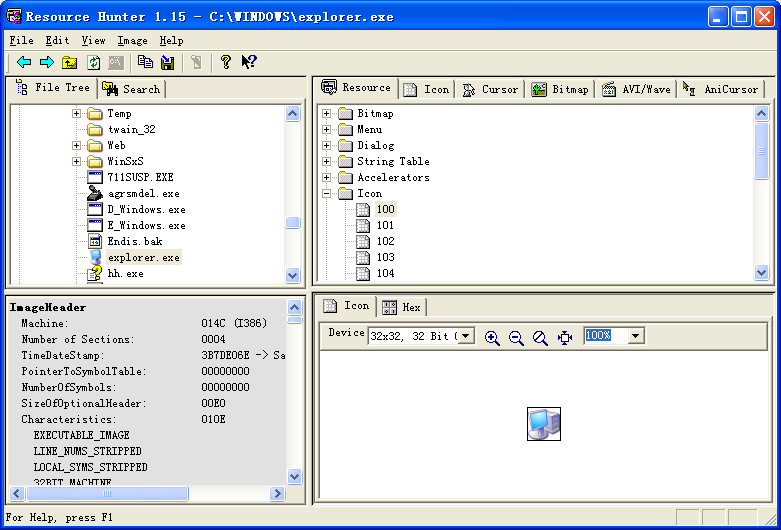Click the zoom 100% input field

605,336
